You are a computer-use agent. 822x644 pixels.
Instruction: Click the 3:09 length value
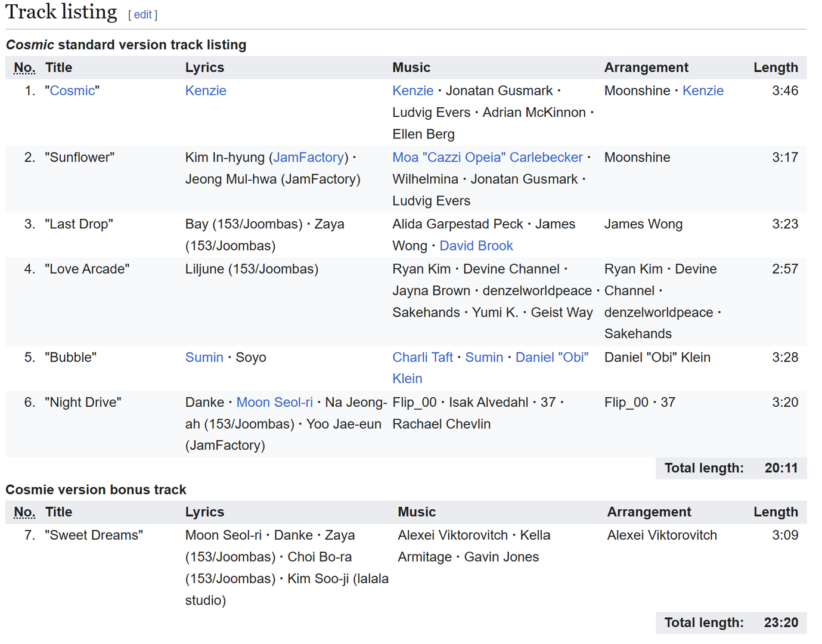pos(785,535)
